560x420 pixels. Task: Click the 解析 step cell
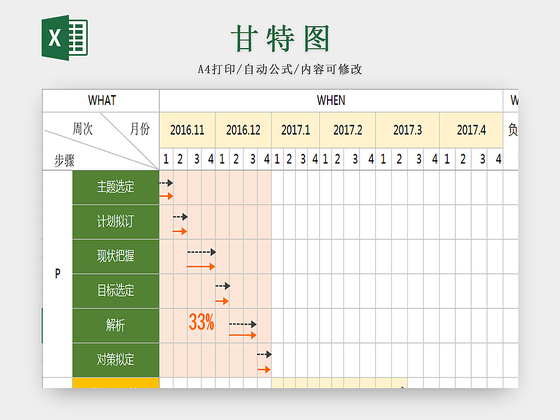116,325
